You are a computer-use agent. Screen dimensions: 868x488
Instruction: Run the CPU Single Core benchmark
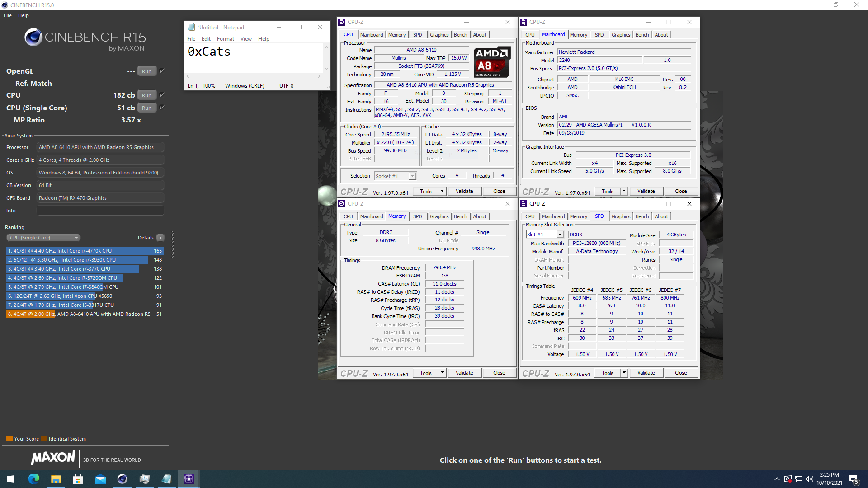[146, 108]
